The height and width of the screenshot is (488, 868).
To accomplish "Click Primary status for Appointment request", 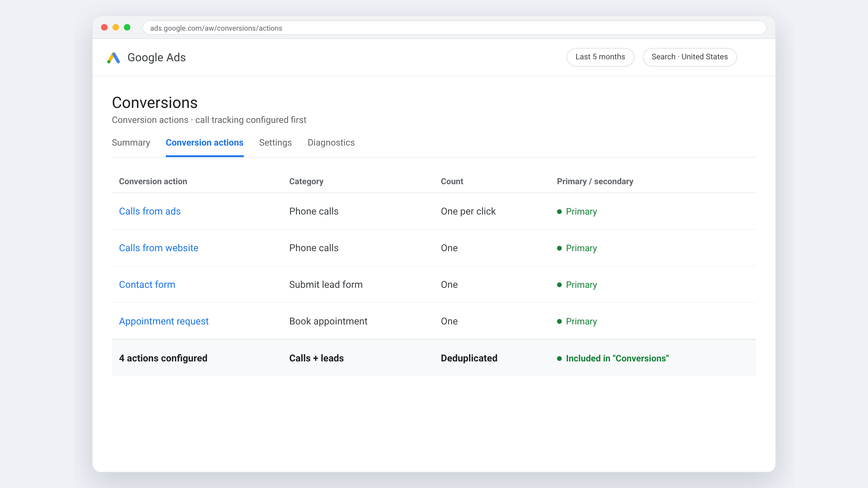I will pos(577,321).
